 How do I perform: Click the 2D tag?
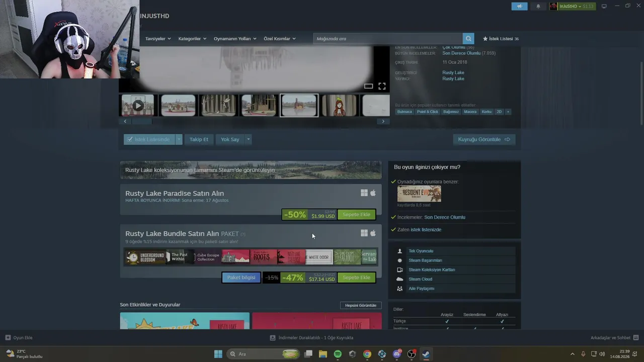point(499,112)
